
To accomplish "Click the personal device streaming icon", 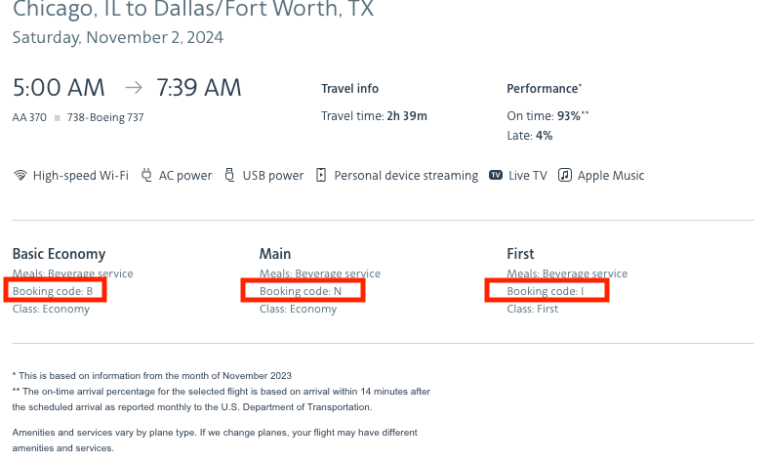I will [321, 176].
